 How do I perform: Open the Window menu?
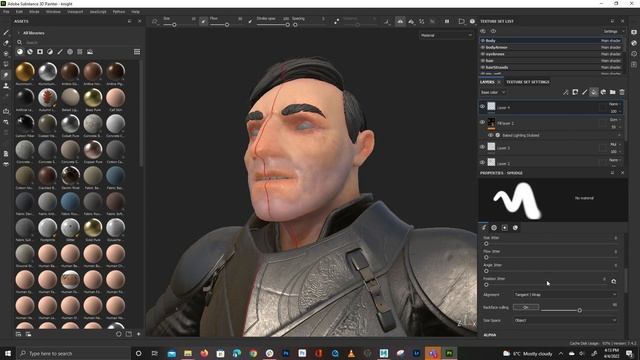pos(53,12)
